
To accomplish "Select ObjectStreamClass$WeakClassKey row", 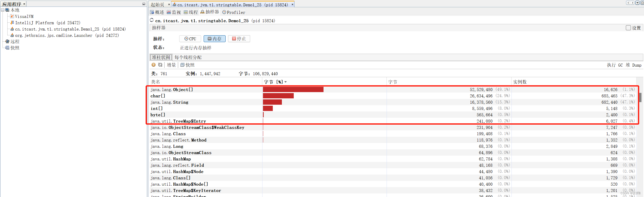I will [393, 127].
